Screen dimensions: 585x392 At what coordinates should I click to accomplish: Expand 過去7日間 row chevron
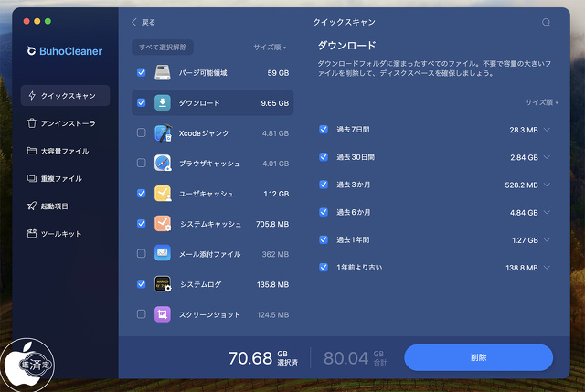[547, 130]
